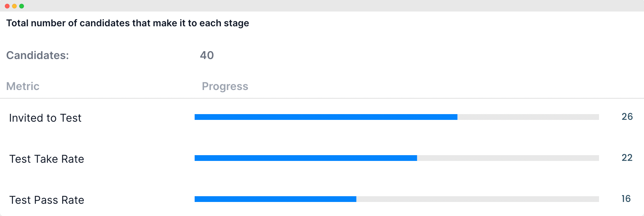
Task: Click the Test Pass Rate progress bar
Action: (396, 199)
